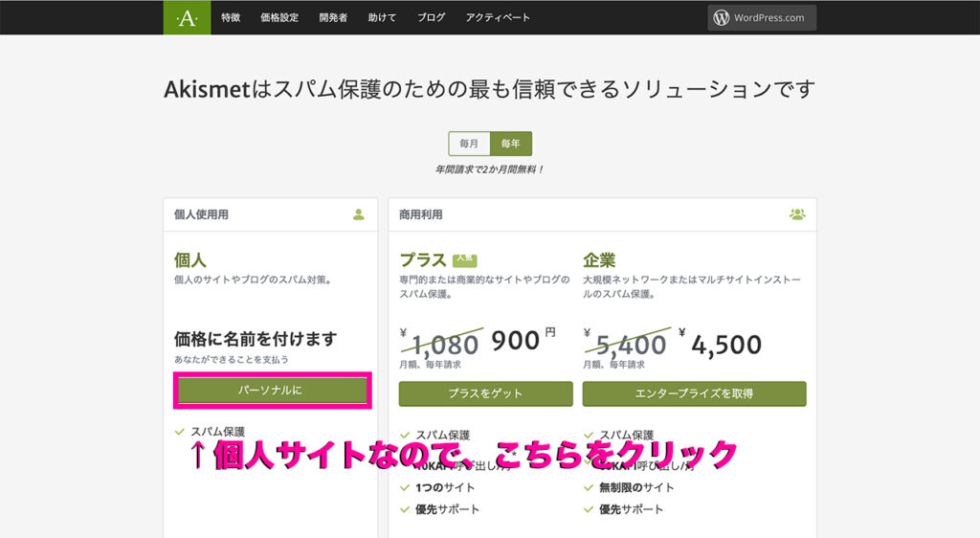Click 年間請求で2か月間無料！ note
This screenshot has width=980, height=538.
pos(489,169)
